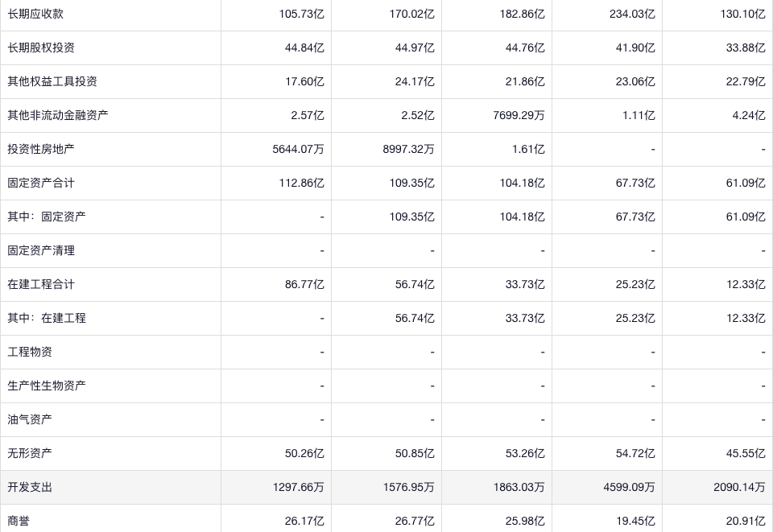The height and width of the screenshot is (532, 773).
Task: Select the 其他非流动金融资产 row label
Action: click(58, 115)
